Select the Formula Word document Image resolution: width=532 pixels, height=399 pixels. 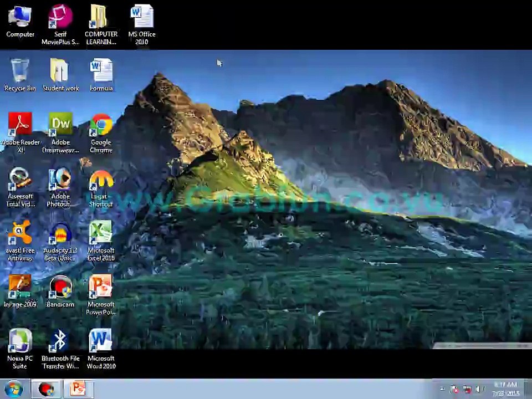(101, 75)
